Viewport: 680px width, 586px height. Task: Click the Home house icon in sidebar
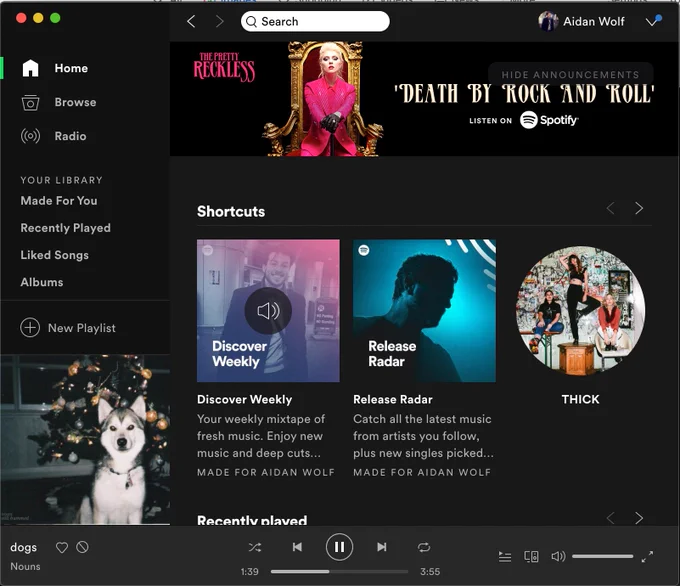click(30, 68)
